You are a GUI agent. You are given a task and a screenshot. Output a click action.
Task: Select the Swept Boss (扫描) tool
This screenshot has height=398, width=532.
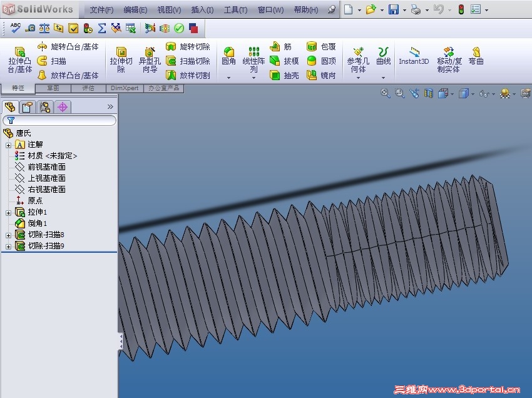click(x=51, y=61)
